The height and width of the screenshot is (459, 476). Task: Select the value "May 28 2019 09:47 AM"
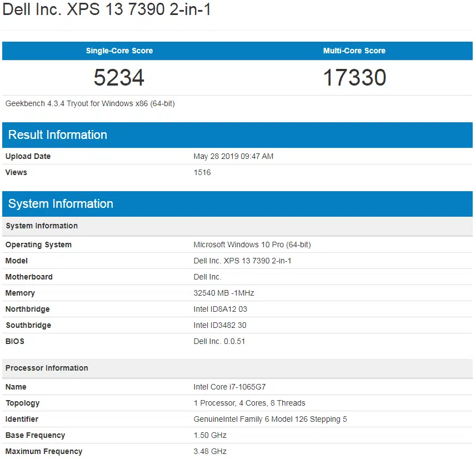pos(233,156)
